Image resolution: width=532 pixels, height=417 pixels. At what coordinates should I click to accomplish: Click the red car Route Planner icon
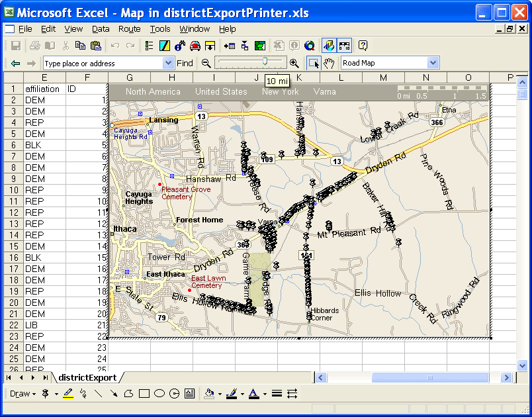click(x=195, y=46)
